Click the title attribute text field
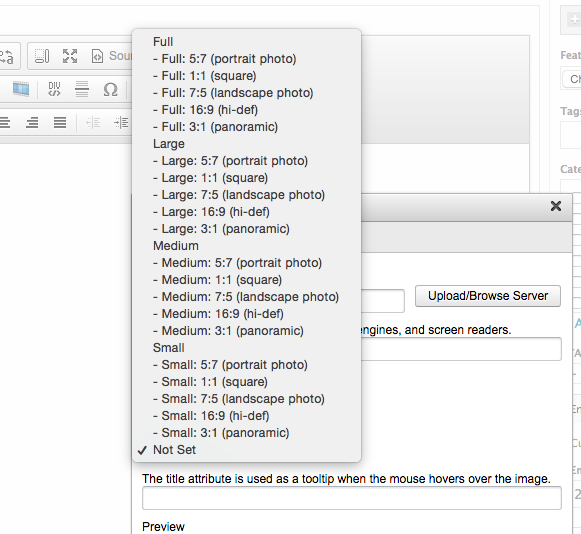Viewport: 581px width, 534px height. click(352, 498)
